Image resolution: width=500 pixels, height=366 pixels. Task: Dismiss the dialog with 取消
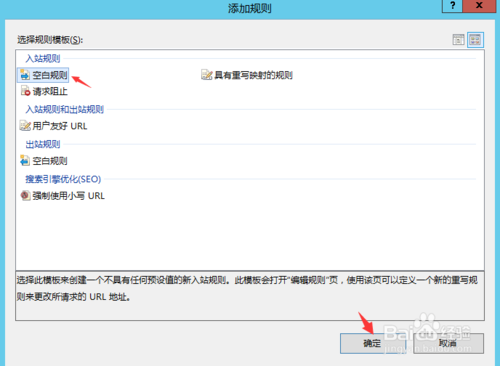448,343
